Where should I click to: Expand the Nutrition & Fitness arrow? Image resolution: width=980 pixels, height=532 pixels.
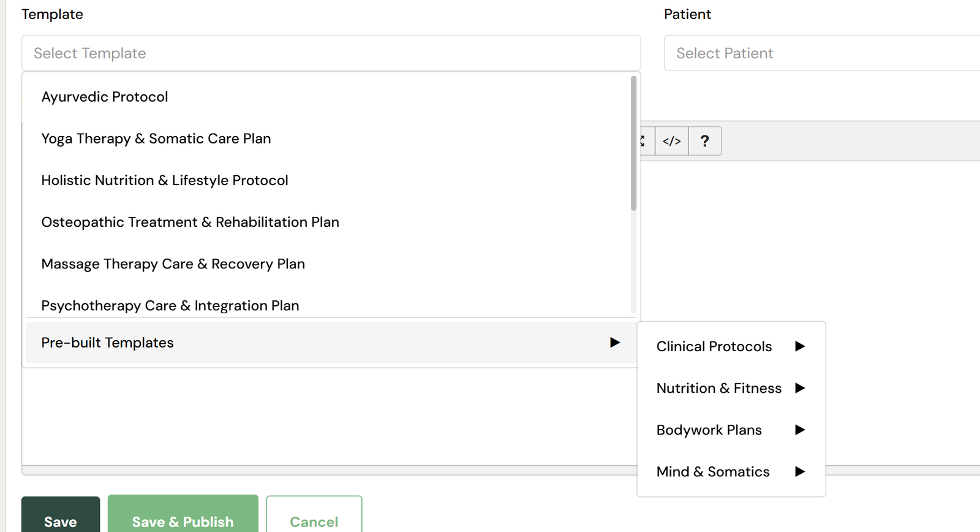800,388
